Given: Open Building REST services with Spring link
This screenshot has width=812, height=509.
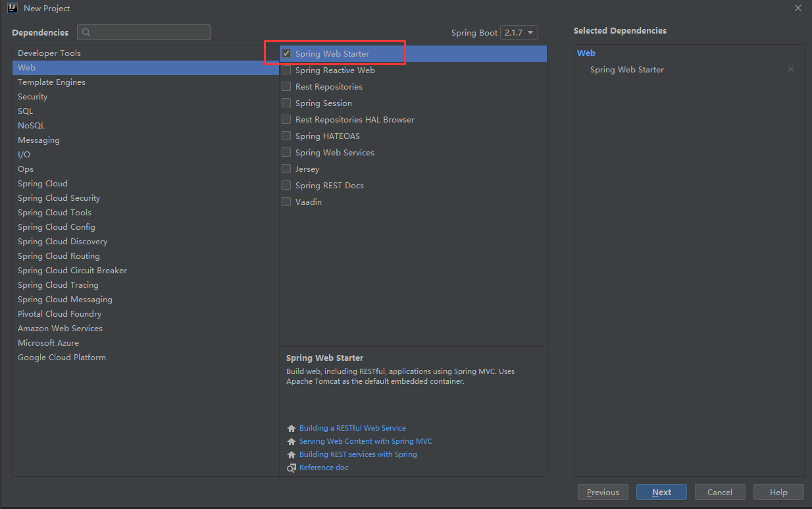Looking at the screenshot, I should pos(358,454).
